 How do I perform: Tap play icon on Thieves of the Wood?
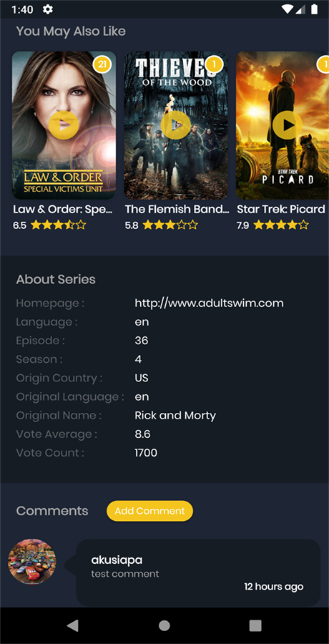pos(175,125)
